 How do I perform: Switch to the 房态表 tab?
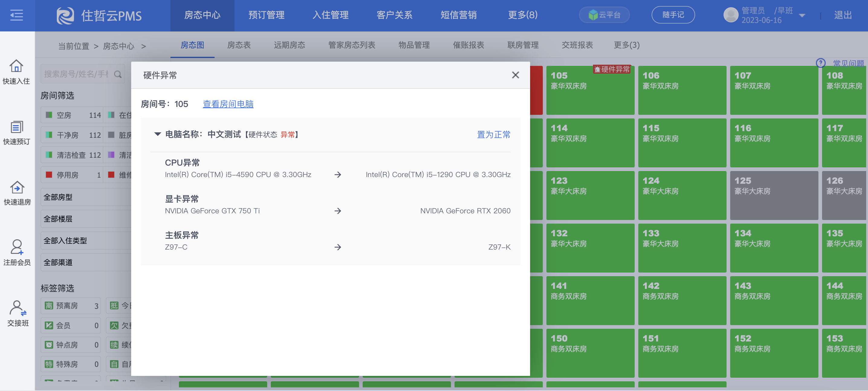(x=239, y=45)
